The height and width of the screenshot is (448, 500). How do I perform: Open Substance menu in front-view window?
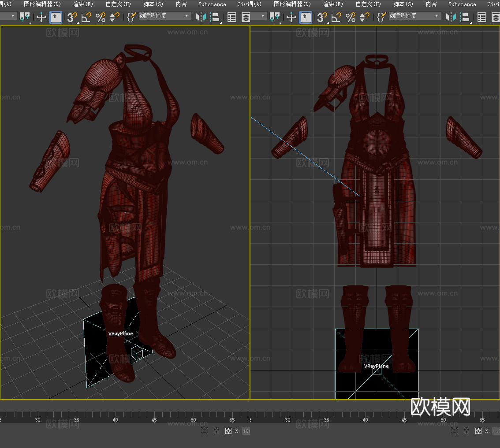[x=462, y=4]
